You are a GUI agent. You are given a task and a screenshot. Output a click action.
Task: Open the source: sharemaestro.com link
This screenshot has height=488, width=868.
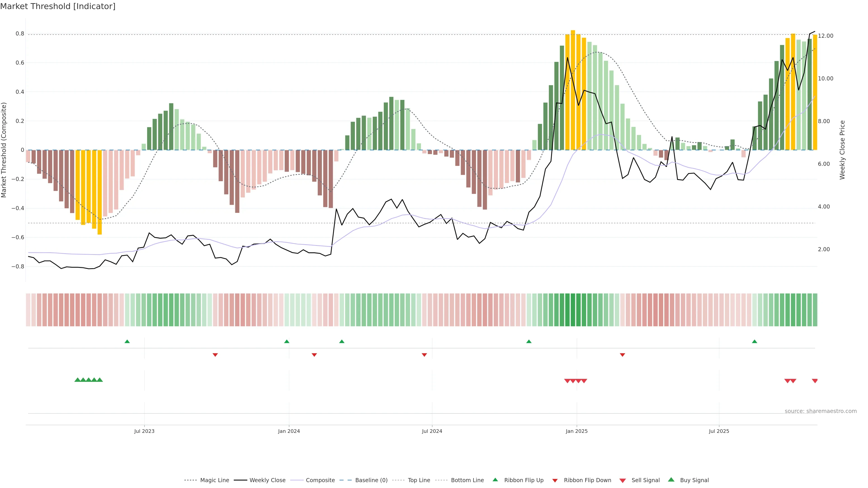coord(821,411)
